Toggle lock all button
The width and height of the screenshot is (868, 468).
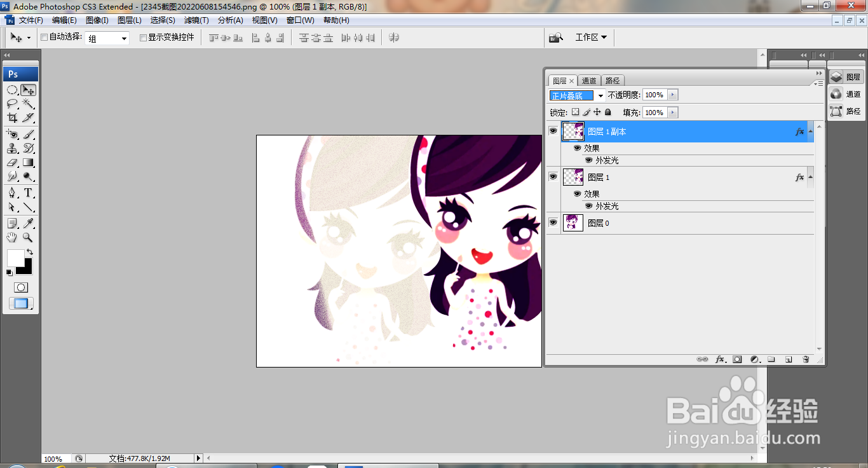608,112
